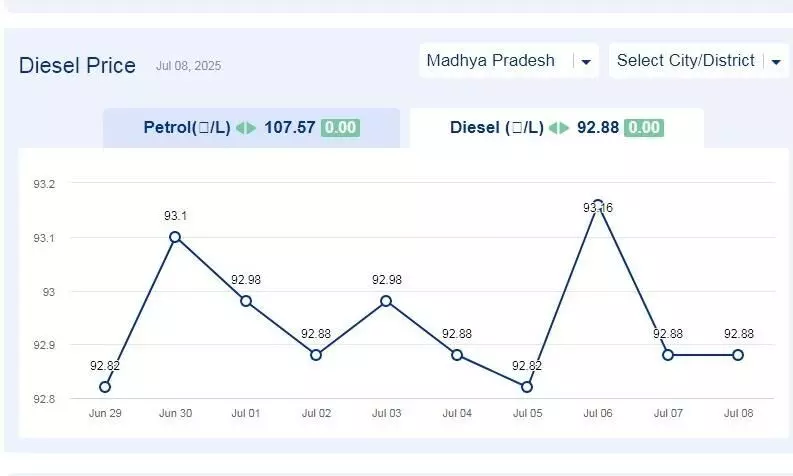Viewport: 793px width, 476px height.
Task: Click the green arrows icon in Diesel tab
Action: coord(559,128)
